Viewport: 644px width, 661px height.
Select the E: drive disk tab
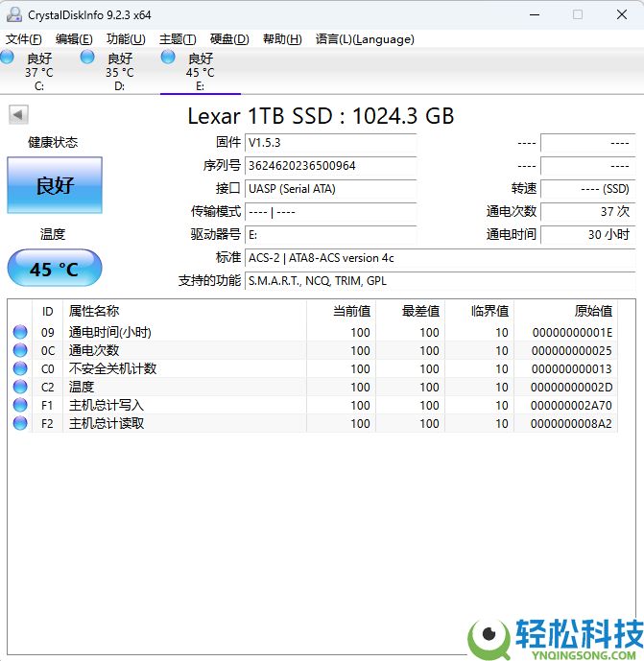point(201,71)
